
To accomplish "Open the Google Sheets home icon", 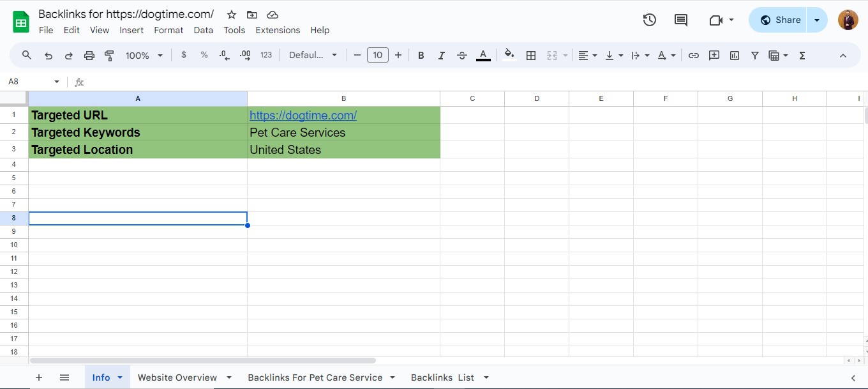I will coord(21,22).
